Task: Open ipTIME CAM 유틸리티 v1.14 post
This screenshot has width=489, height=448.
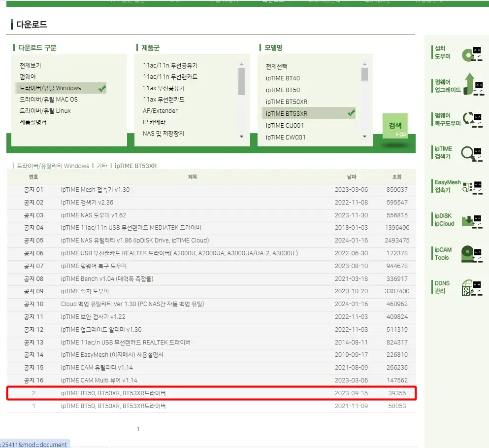Action: pos(97,368)
